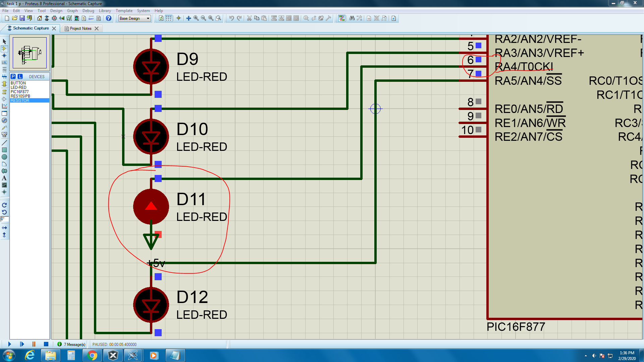Select the Text Script mode tool

[x=4, y=70]
